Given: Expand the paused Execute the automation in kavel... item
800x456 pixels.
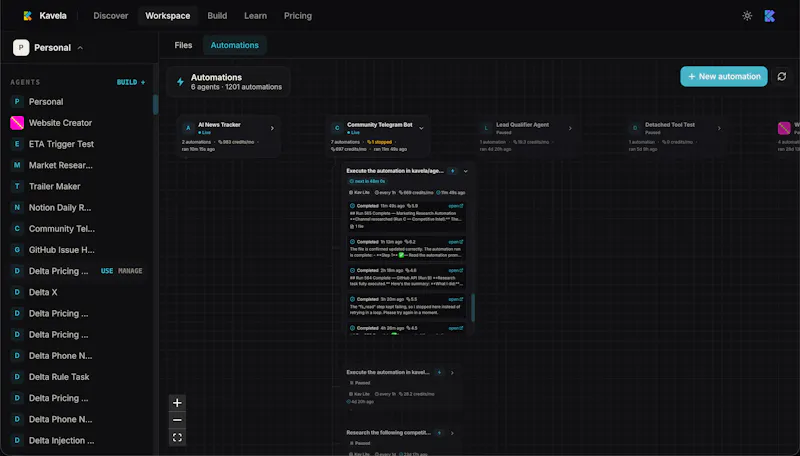Looking at the screenshot, I should [x=452, y=372].
